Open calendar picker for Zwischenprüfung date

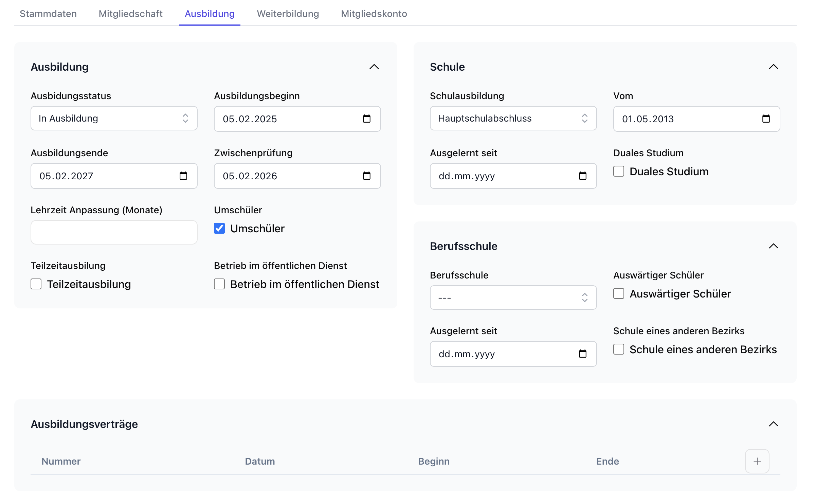(366, 176)
